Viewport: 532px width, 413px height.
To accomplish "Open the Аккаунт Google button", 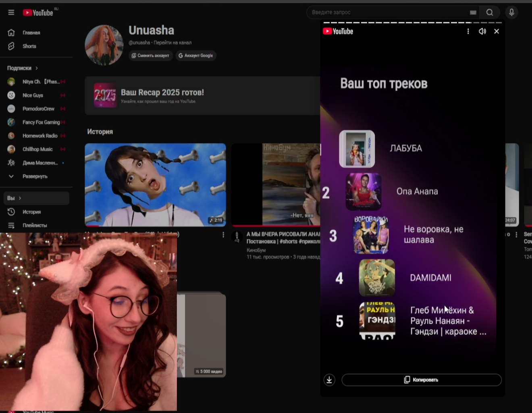I will click(x=196, y=56).
